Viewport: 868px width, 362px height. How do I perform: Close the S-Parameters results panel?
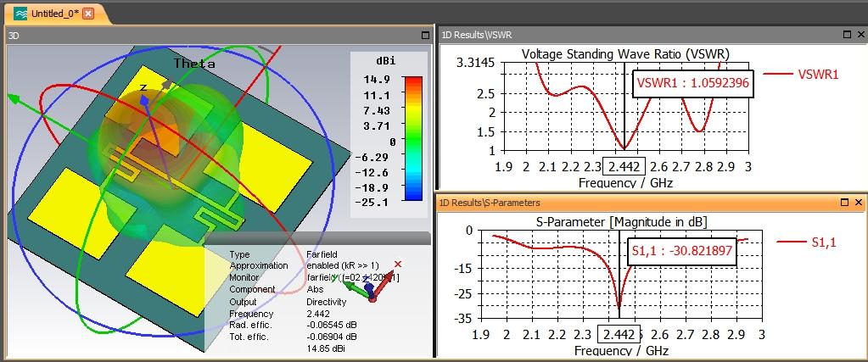[859, 203]
